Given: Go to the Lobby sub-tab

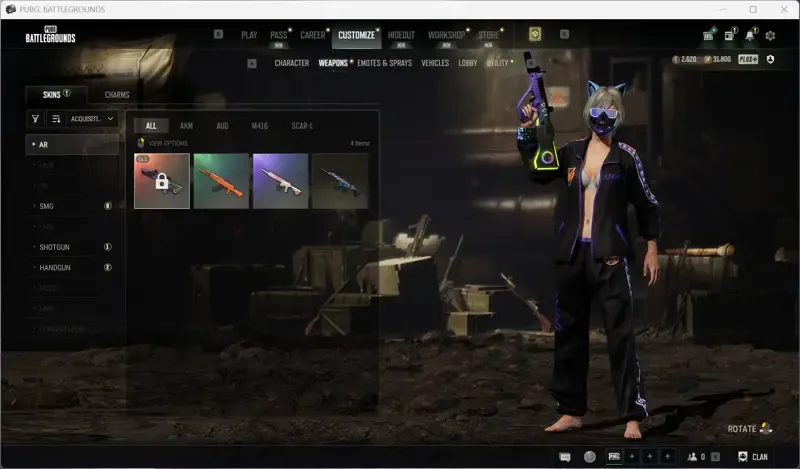Looking at the screenshot, I should click(x=467, y=63).
